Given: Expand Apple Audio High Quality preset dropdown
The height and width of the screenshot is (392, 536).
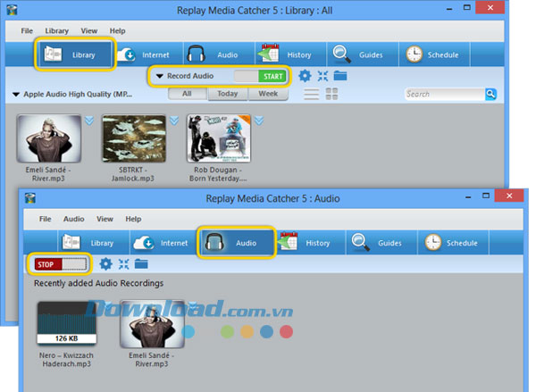Looking at the screenshot, I should click(16, 95).
